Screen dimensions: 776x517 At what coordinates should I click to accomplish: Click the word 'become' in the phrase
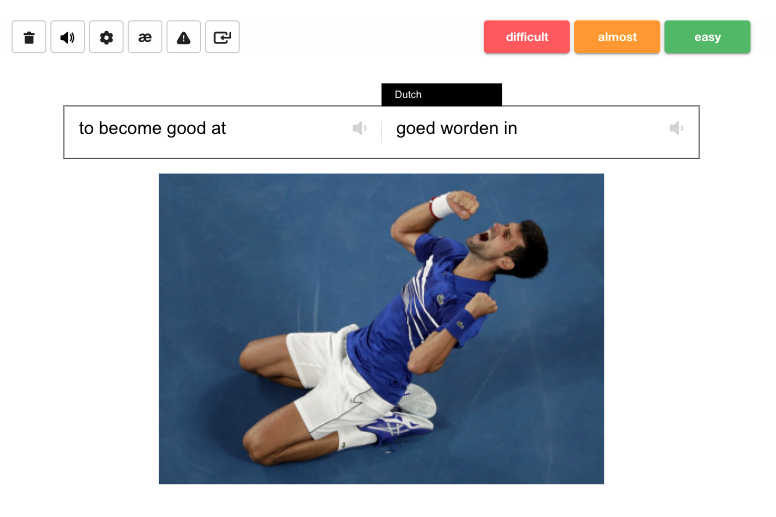click(x=130, y=128)
